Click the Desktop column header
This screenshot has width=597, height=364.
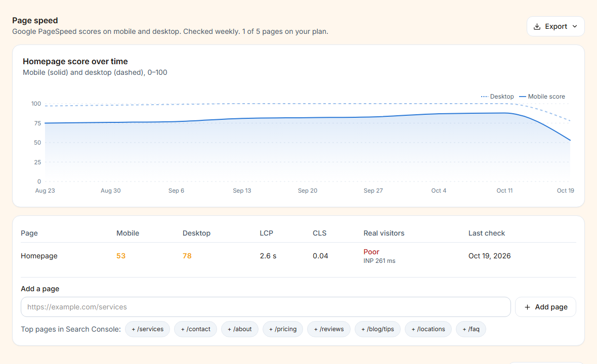[196, 233]
